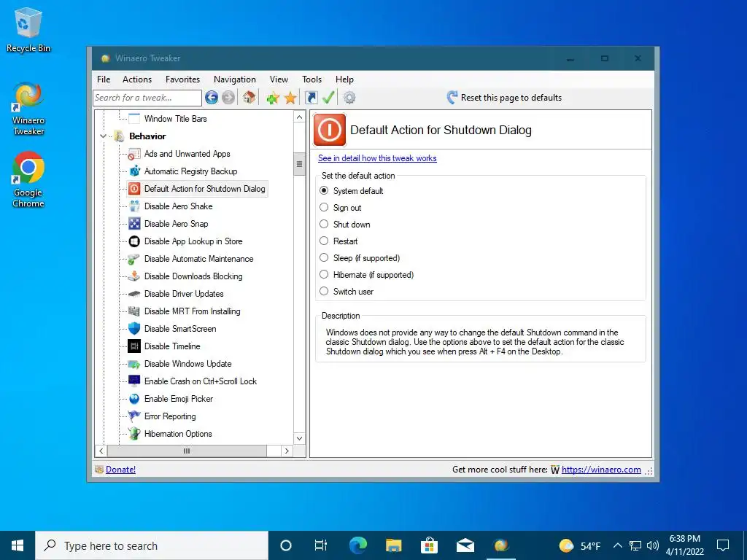Viewport: 747px width, 560px height.
Task: Open the View menu
Action: (x=279, y=79)
